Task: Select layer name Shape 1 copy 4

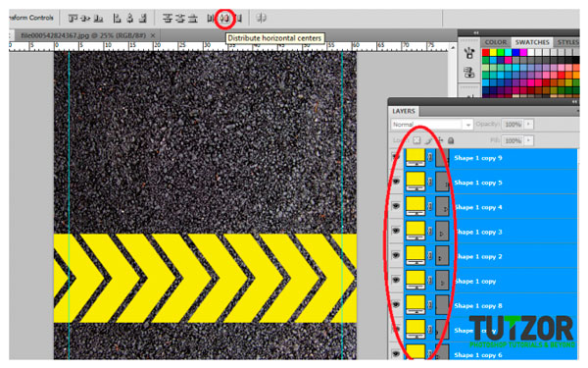Action: pyautogui.click(x=478, y=207)
